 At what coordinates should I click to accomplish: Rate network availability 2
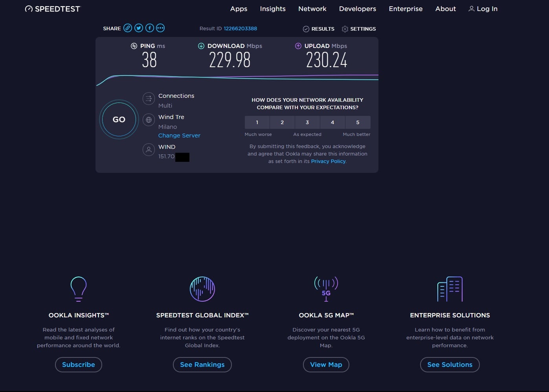(x=282, y=123)
